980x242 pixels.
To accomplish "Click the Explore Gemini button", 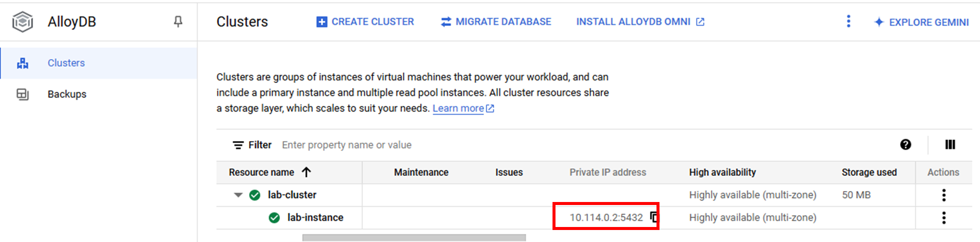I will coord(921,22).
